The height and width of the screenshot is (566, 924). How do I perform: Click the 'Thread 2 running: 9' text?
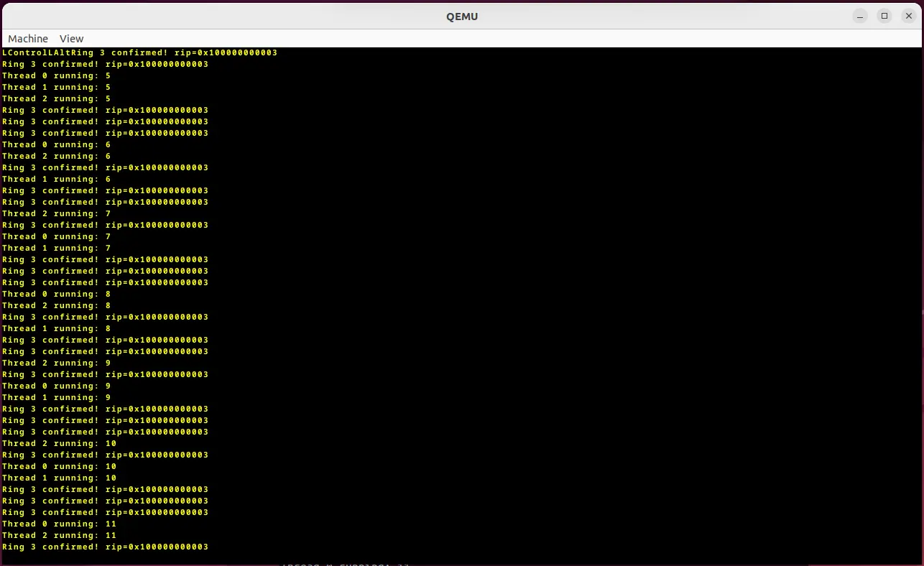pyautogui.click(x=56, y=363)
